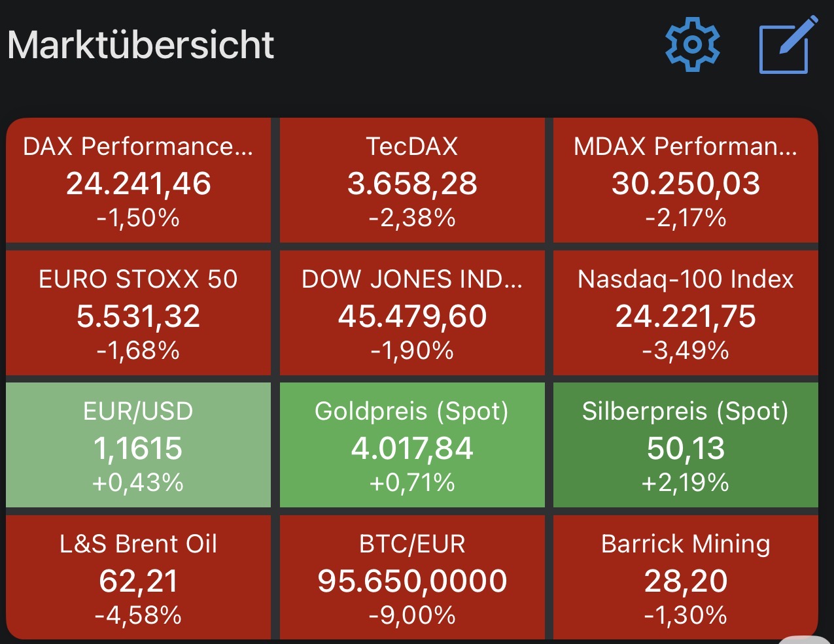Open the BTC/EUR crypto tile
834x644 pixels.
point(412,577)
